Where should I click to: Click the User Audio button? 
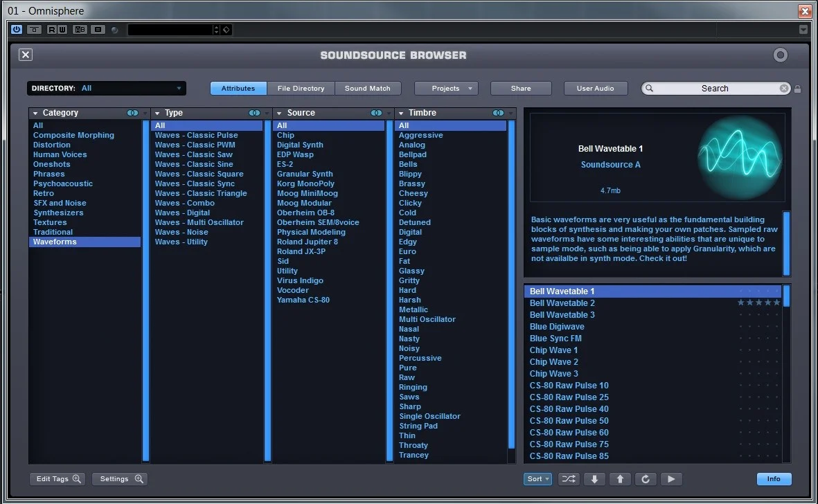(595, 89)
